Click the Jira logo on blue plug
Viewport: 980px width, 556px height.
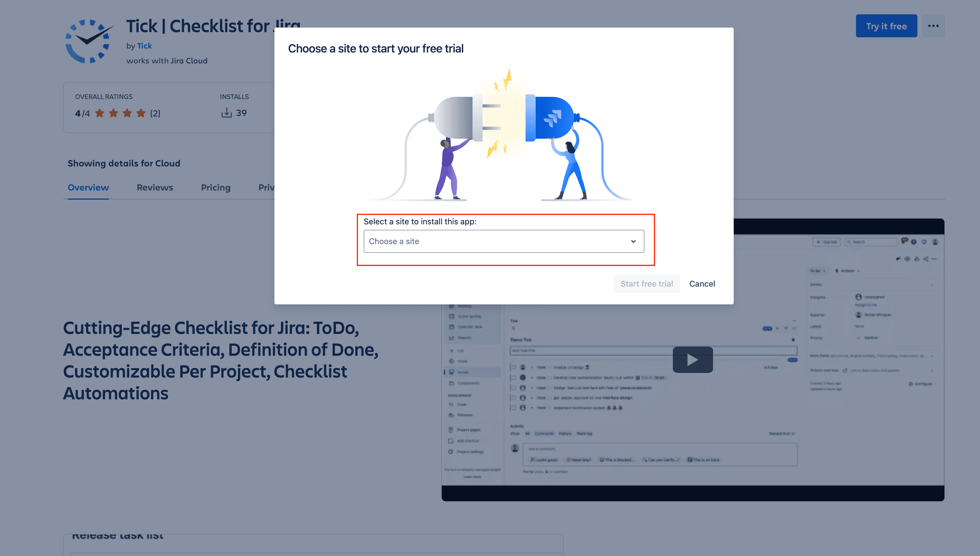[553, 118]
